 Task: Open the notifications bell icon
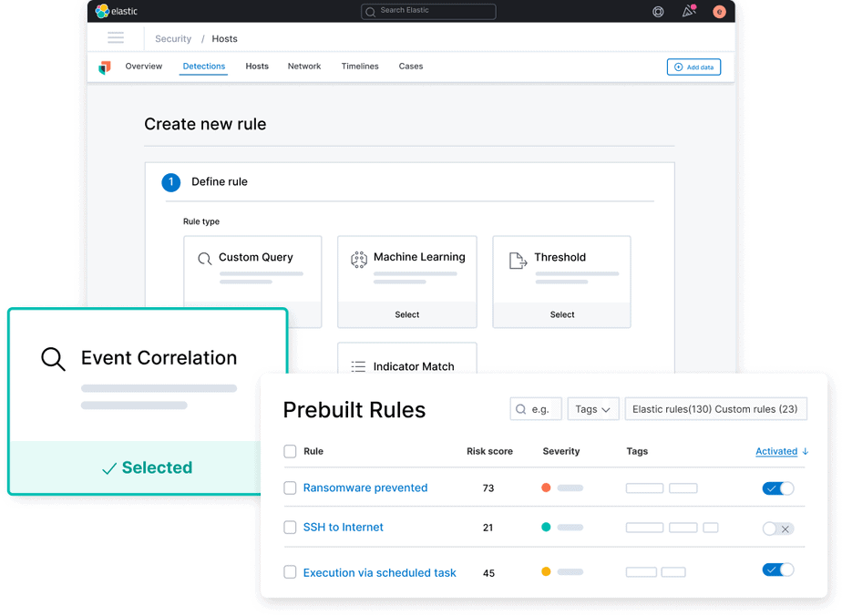coord(691,11)
